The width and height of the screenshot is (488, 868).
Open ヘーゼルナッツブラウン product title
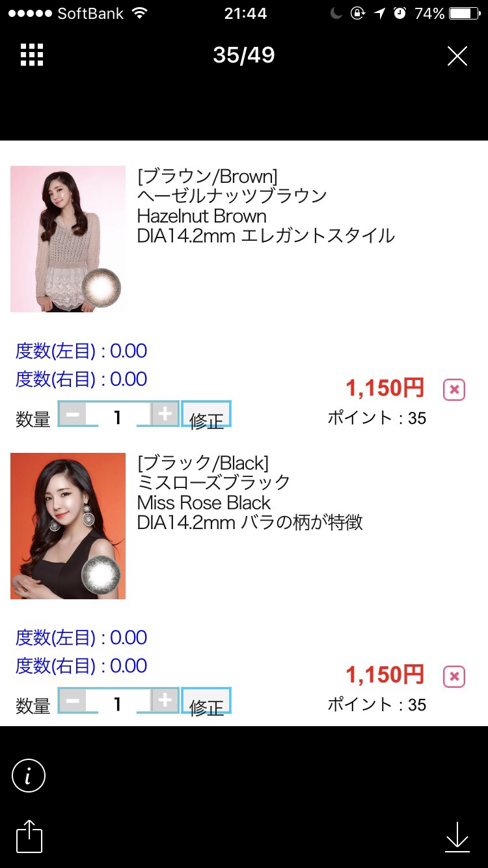[x=232, y=196]
